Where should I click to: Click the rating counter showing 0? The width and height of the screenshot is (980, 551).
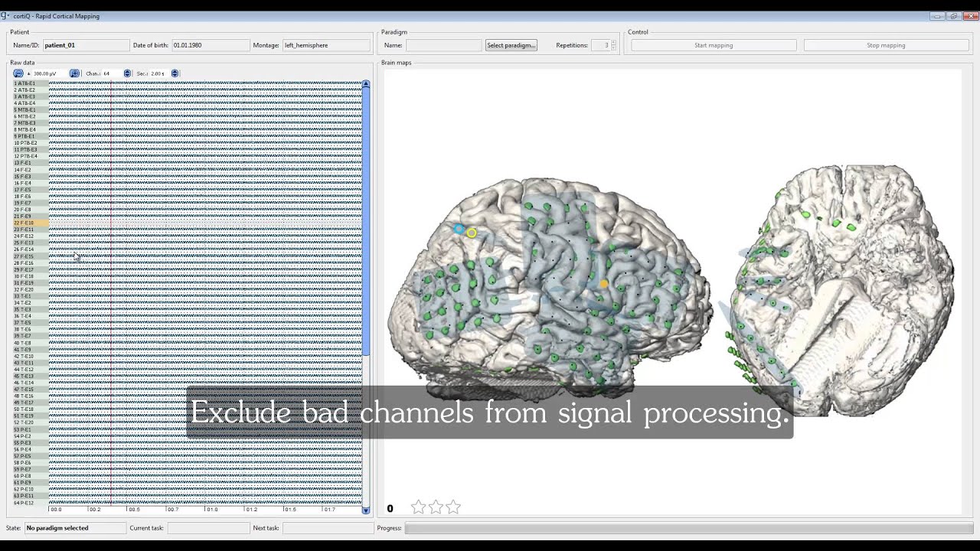(390, 508)
